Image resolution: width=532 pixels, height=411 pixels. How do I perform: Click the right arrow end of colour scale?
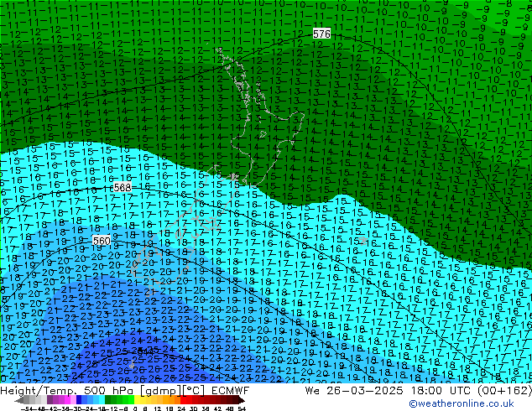[x=241, y=400]
